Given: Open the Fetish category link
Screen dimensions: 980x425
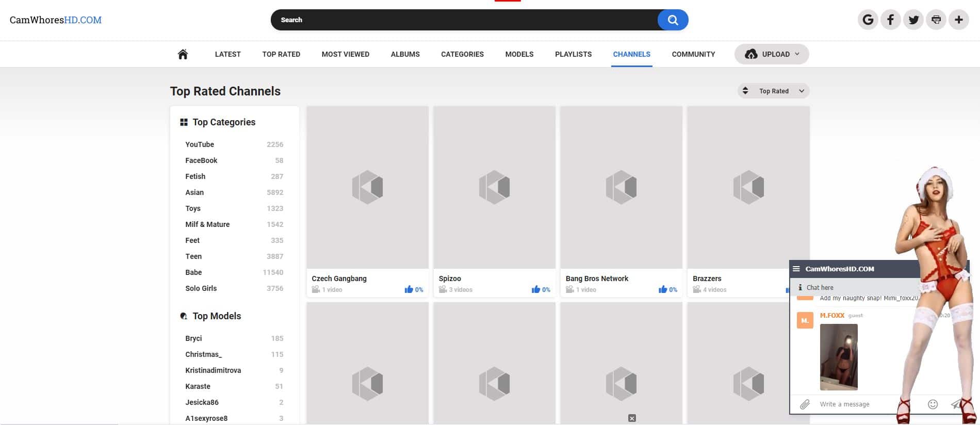Looking at the screenshot, I should click(x=195, y=176).
